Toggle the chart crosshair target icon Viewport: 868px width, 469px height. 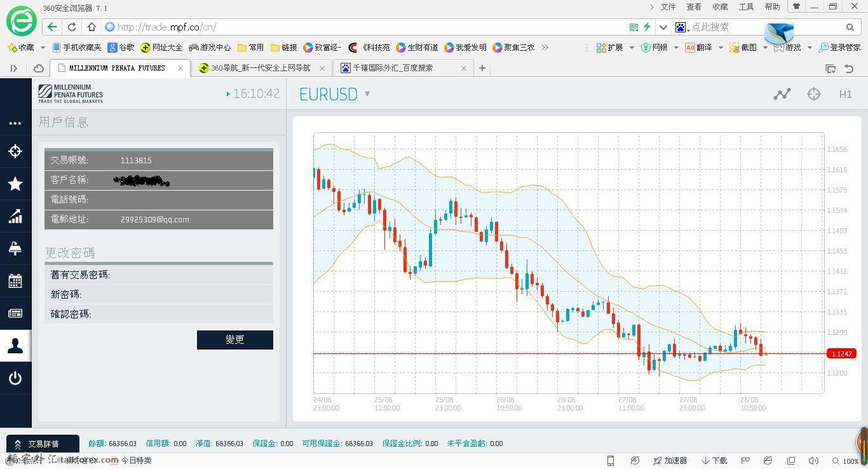[814, 94]
